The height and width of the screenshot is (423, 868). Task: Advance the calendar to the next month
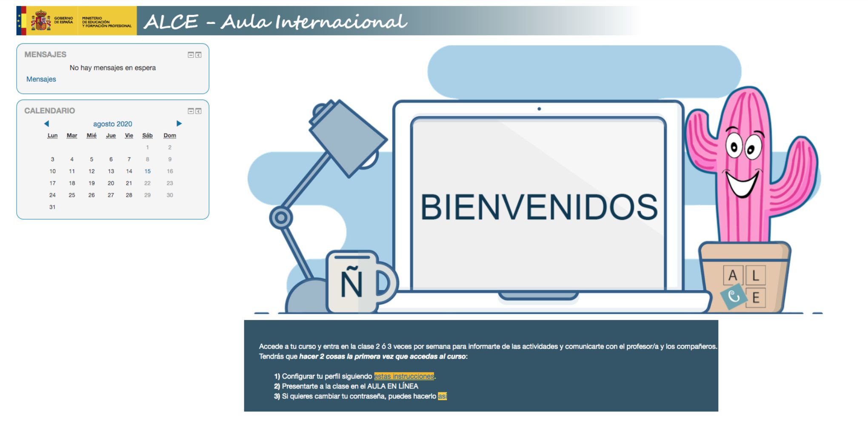pos(179,123)
